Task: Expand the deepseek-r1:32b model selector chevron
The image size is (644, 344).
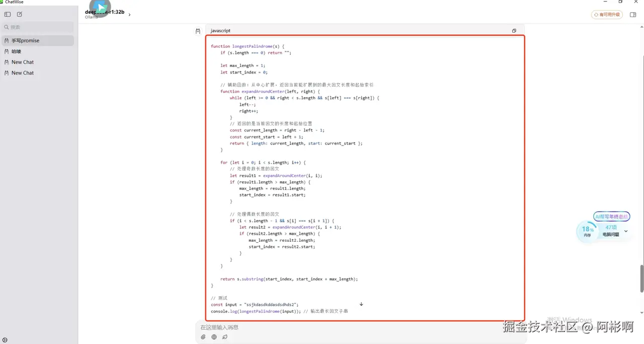Action: (129, 15)
